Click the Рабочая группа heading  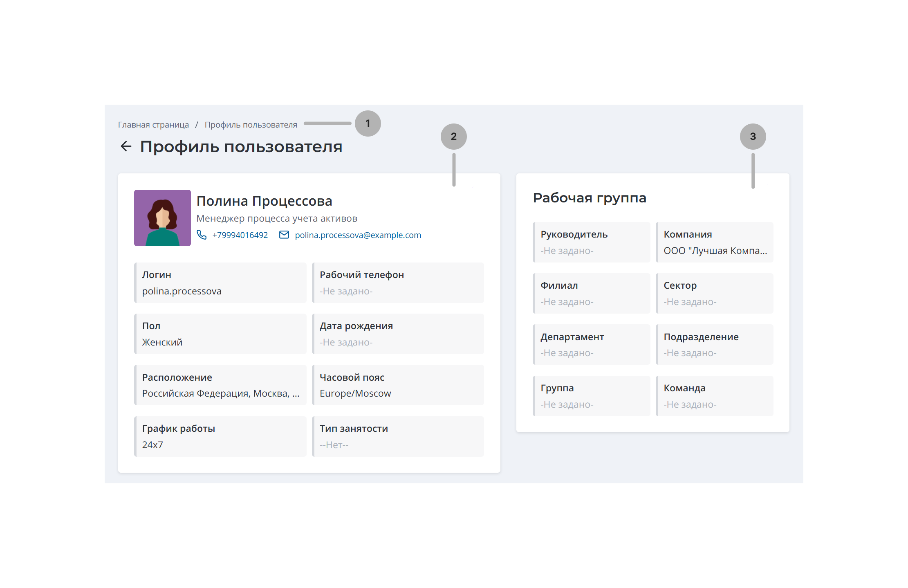tap(590, 198)
